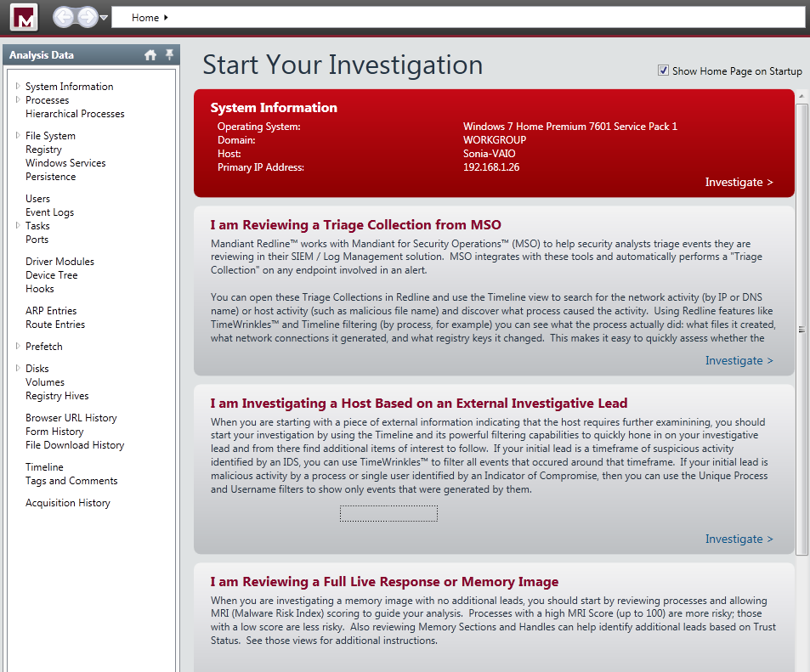Go to Home via the house icon
This screenshot has width=810, height=672.
(x=150, y=55)
